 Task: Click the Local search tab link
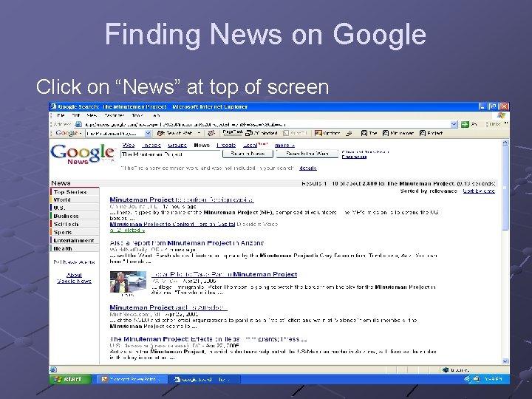pos(250,146)
